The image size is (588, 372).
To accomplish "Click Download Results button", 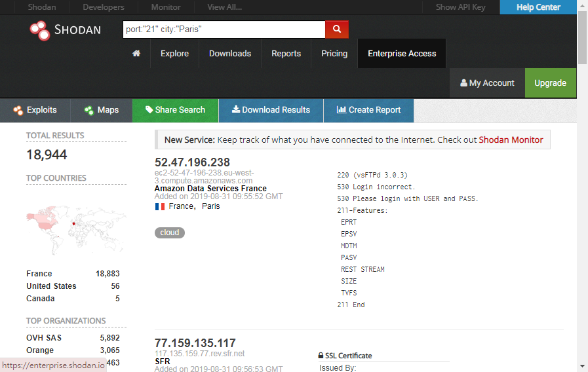I will pos(271,110).
